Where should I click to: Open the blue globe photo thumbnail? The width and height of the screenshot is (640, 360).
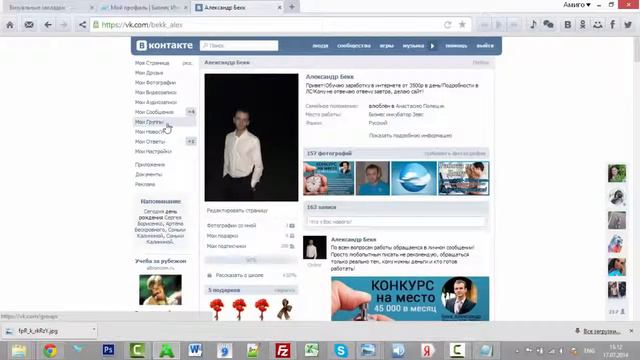pos(413,178)
